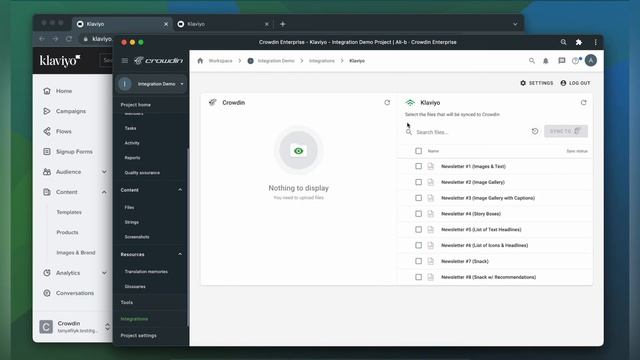The image size is (640, 360).
Task: Collapse the Content section in Crowdin
Action: coord(180,190)
